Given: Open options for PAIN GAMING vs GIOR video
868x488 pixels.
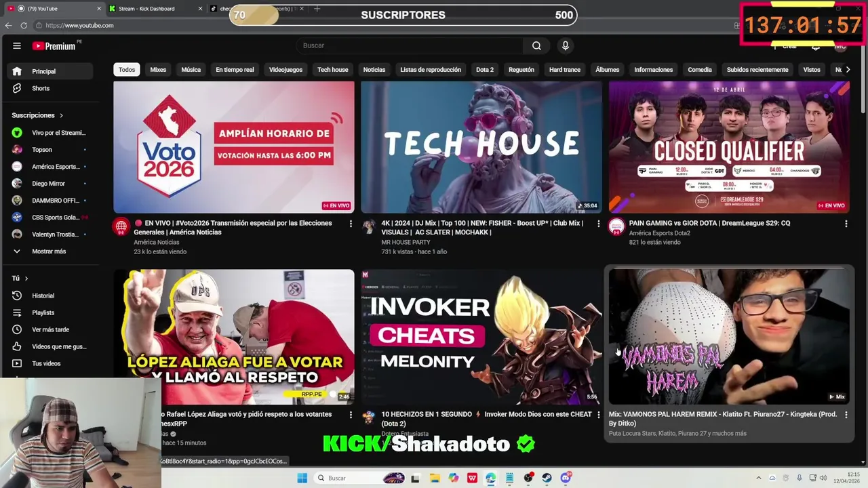Looking at the screenshot, I should point(846,224).
